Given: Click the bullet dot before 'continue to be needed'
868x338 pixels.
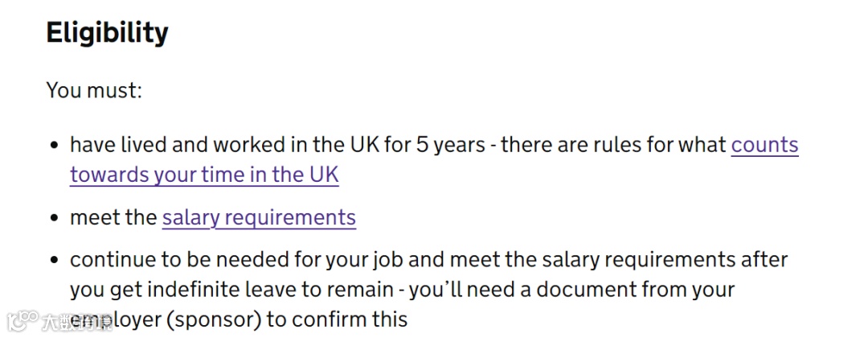Looking at the screenshot, I should tap(55, 261).
